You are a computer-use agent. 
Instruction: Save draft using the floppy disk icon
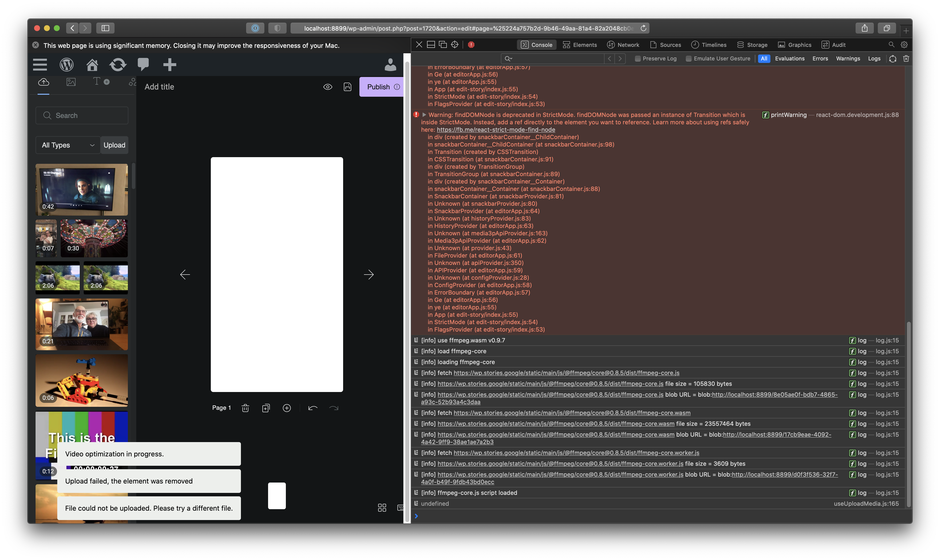[x=347, y=87]
